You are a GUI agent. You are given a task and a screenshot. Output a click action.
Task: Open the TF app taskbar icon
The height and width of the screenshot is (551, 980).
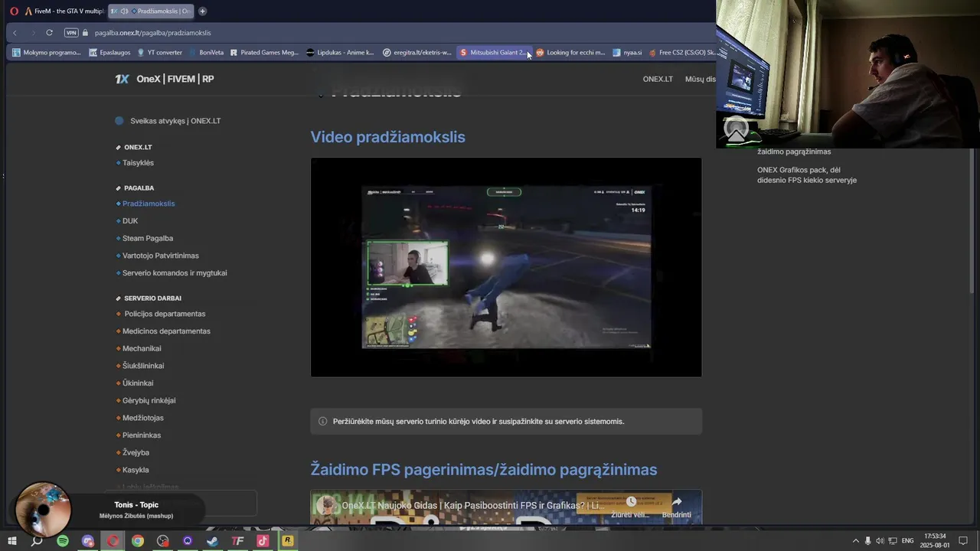237,541
